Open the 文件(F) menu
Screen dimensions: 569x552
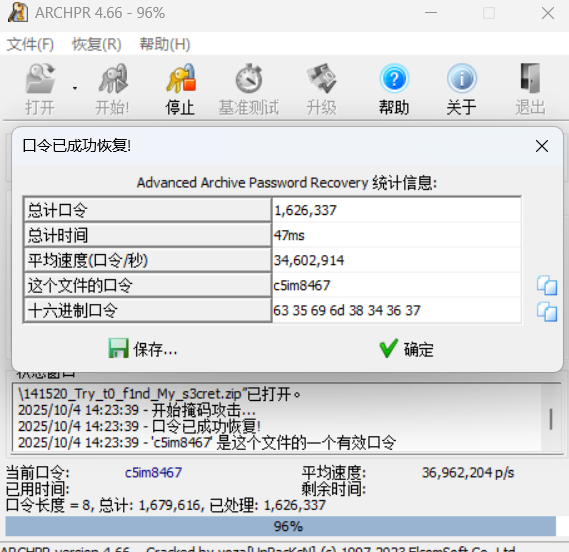click(x=30, y=44)
